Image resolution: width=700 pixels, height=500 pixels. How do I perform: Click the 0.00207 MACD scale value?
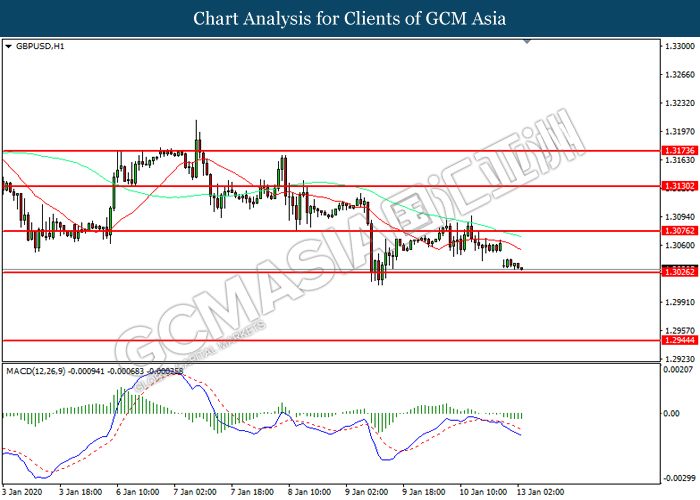pos(678,370)
